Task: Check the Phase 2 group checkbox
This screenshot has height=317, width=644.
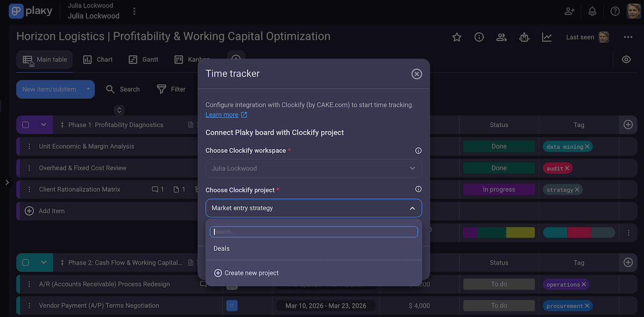Action: (x=25, y=263)
